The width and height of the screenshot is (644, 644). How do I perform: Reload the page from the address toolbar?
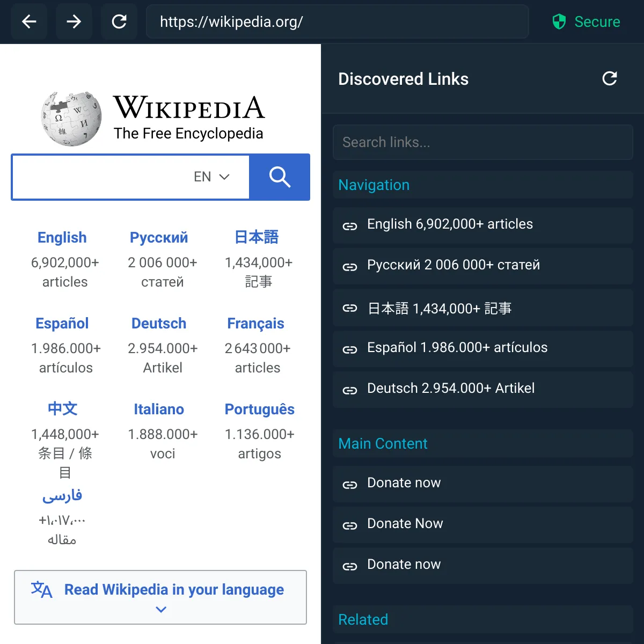point(119,21)
